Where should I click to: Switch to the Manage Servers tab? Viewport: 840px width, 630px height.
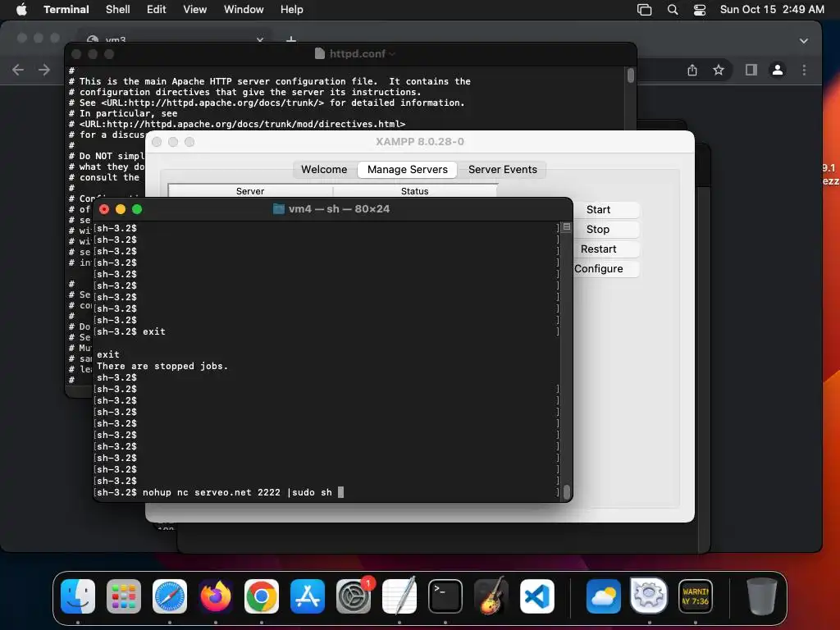[407, 169]
